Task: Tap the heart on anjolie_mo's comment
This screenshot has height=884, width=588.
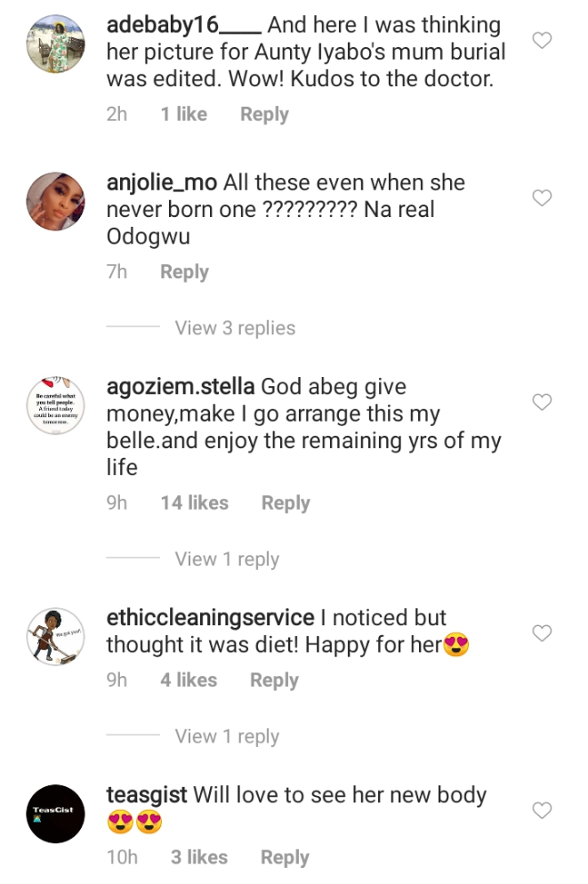Action: pos(542,197)
